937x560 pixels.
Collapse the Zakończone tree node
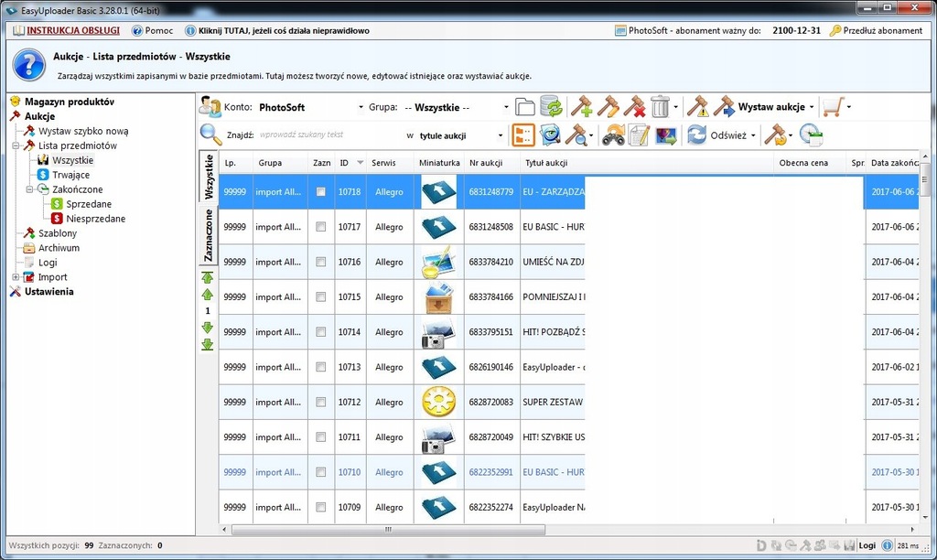29,188
